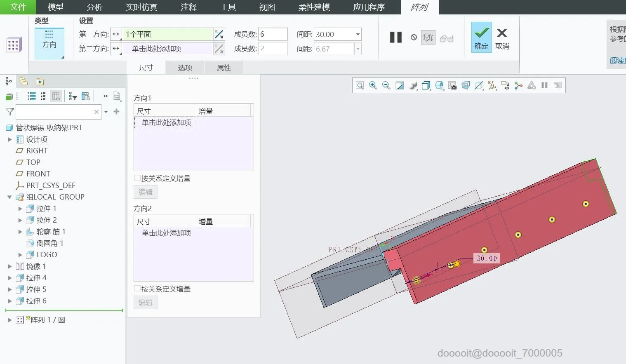Select the 拉伸 5 feature in tree
Screen dimensions: 626x364
(36, 289)
